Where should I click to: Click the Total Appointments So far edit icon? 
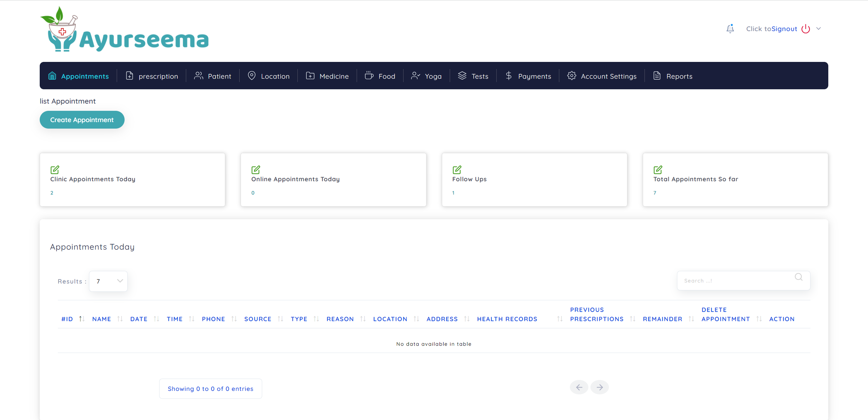tap(658, 170)
